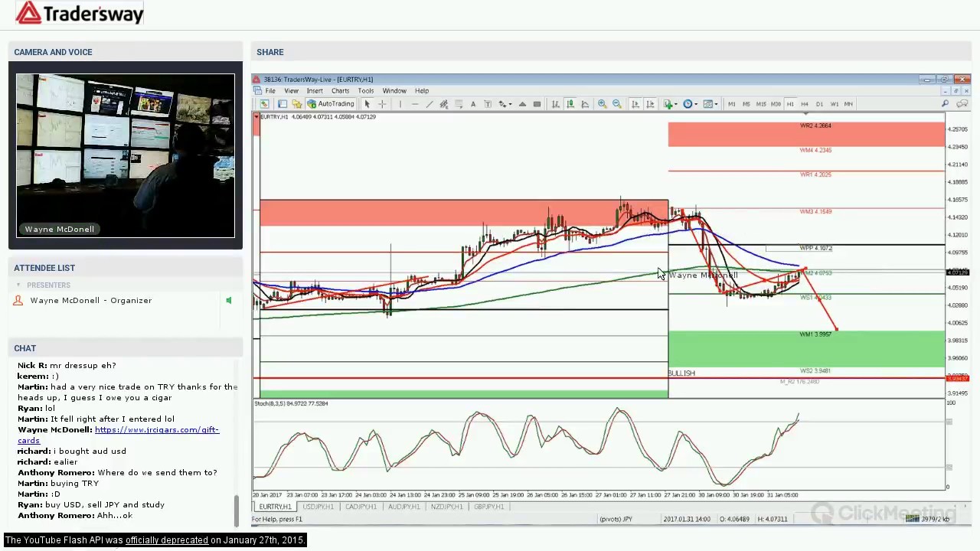Open the Insert menu
This screenshot has height=551, width=980.
[x=315, y=91]
